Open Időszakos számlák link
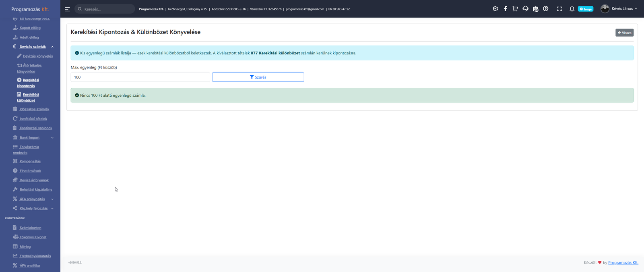 [35, 109]
